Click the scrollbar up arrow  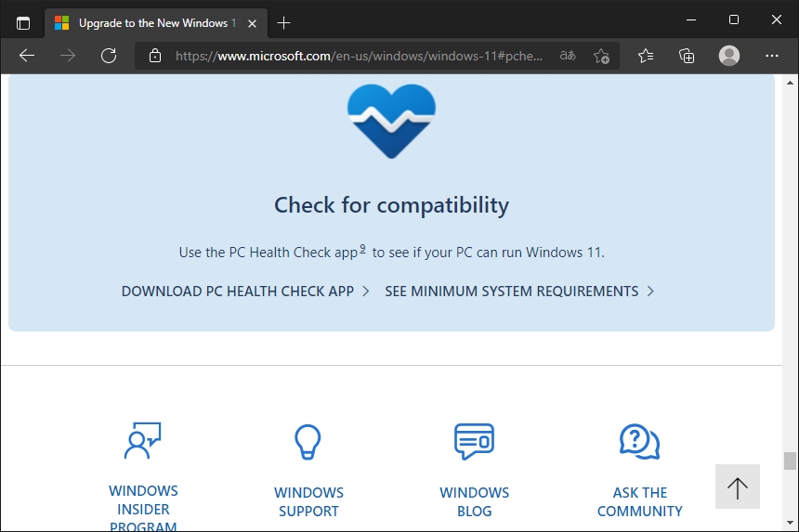coord(791,83)
